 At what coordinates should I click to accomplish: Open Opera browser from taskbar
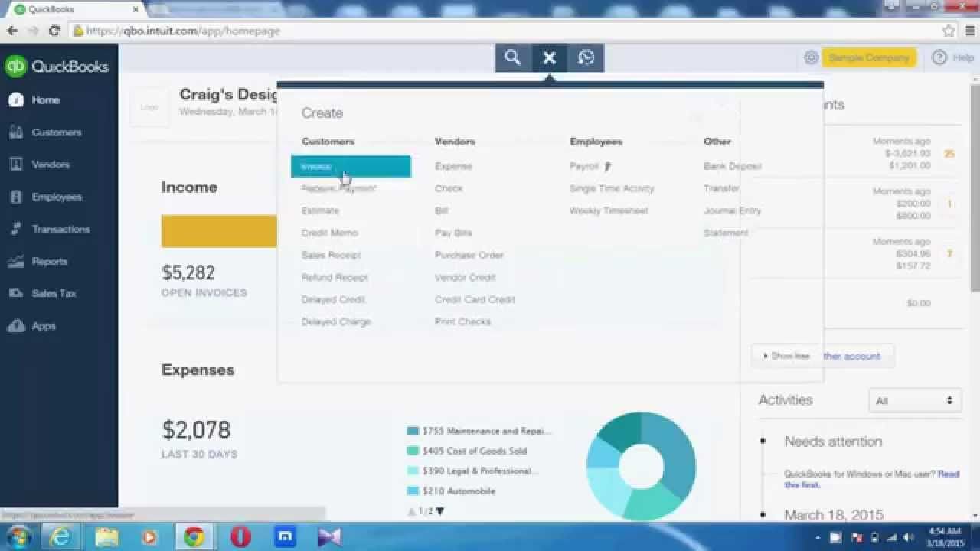240,537
